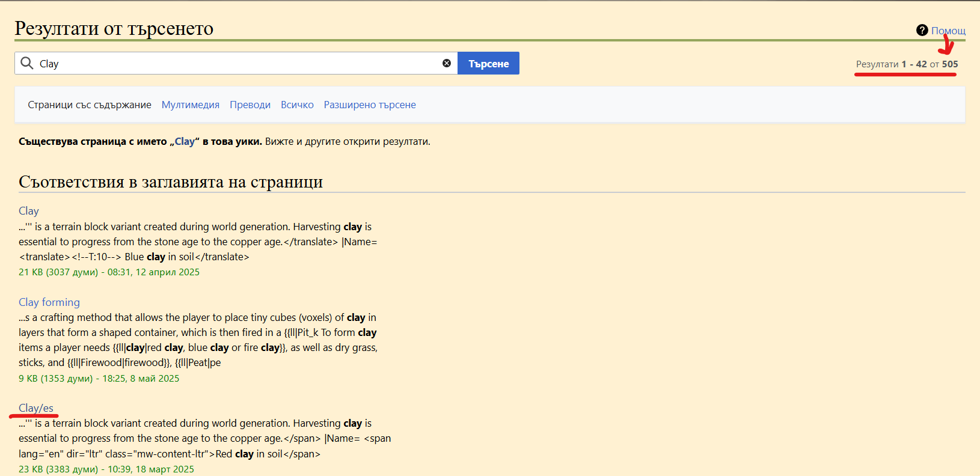Open the first search result titled Clay
Screen dimensions: 980x476
click(x=29, y=211)
